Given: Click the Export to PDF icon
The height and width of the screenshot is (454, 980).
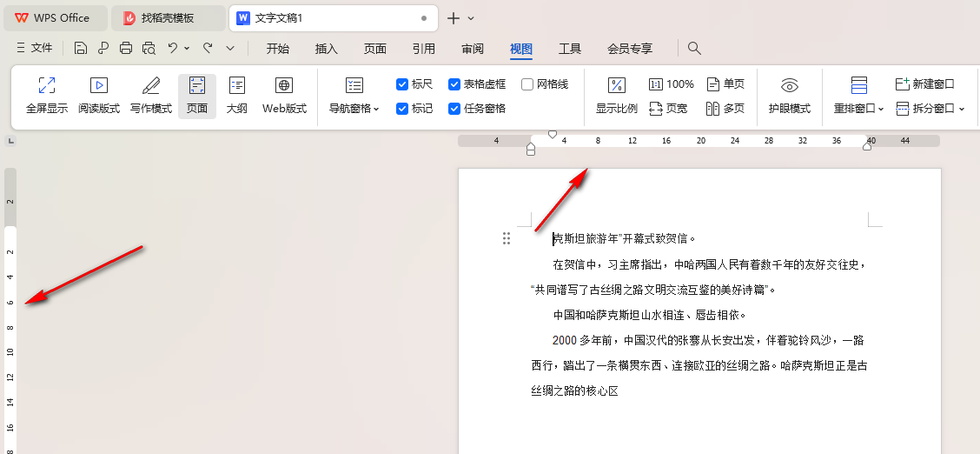Looking at the screenshot, I should [103, 48].
